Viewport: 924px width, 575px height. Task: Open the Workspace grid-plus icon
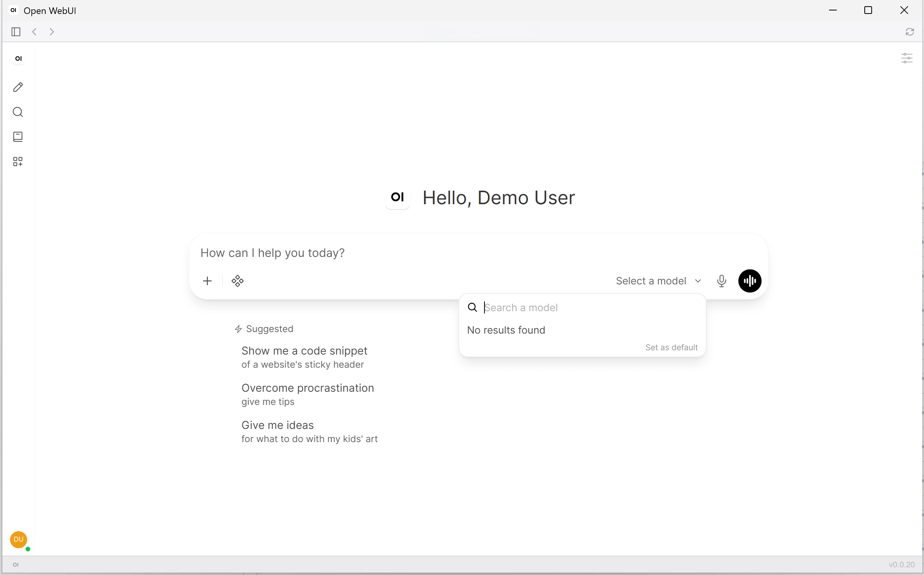click(x=18, y=162)
